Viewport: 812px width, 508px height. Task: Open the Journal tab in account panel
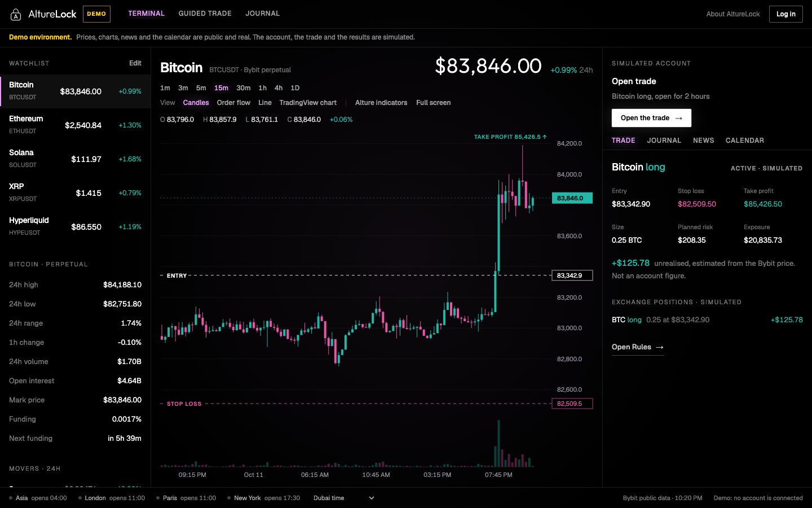click(x=664, y=141)
